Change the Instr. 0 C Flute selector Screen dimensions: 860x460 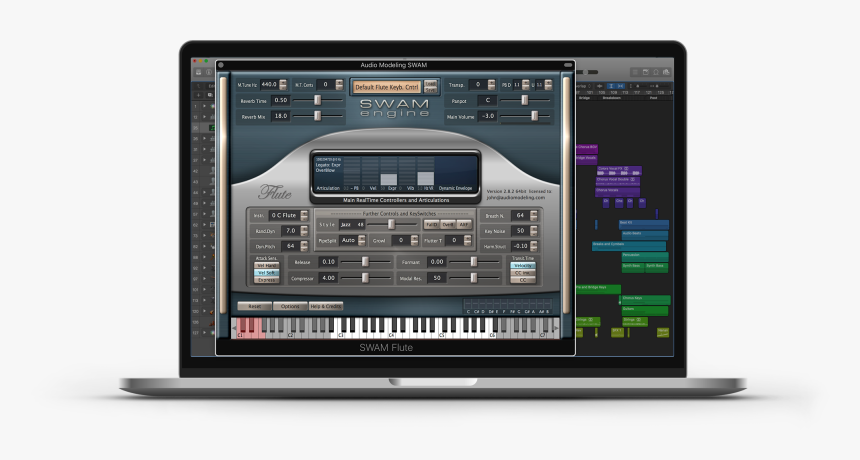point(289,215)
